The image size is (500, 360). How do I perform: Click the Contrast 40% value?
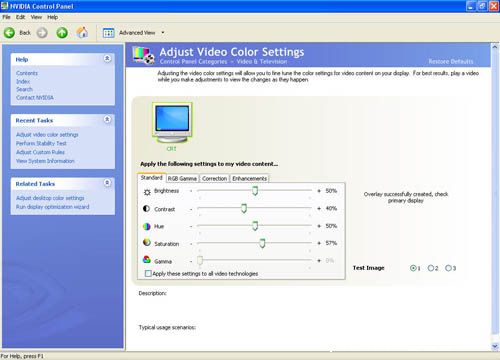pyautogui.click(x=331, y=208)
